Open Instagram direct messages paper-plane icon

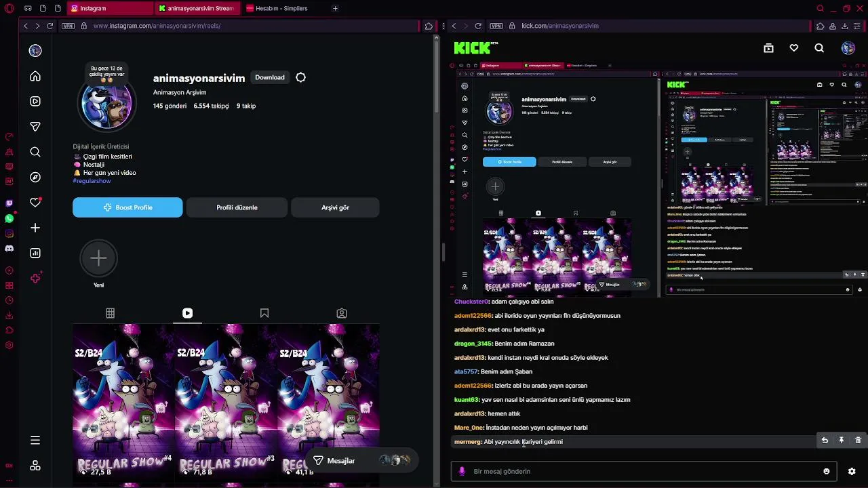pos(35,127)
